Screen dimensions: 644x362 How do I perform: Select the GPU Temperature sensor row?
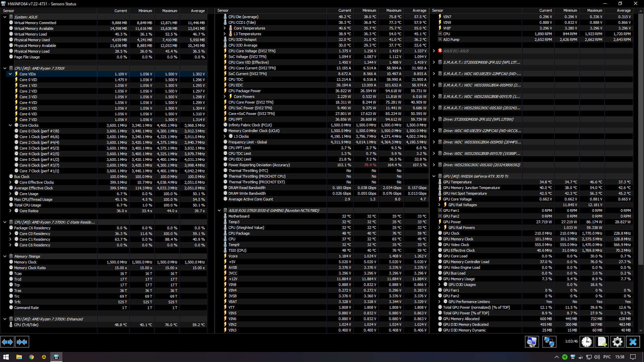click(457, 182)
